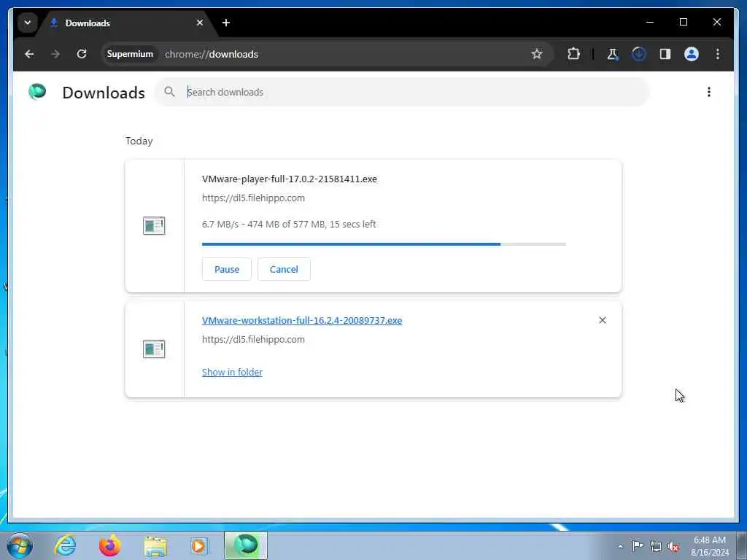The width and height of the screenshot is (747, 560).
Task: Open the profile avatar menu
Action: point(692,54)
